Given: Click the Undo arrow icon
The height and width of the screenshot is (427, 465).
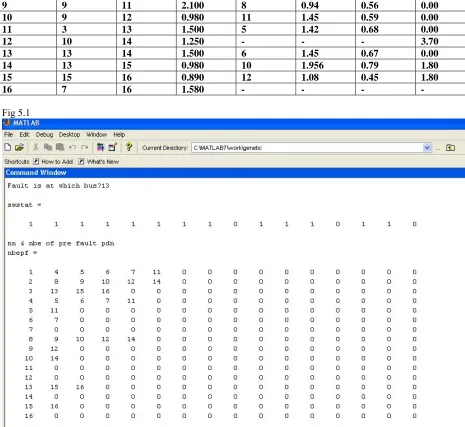Looking at the screenshot, I should coord(72,147).
